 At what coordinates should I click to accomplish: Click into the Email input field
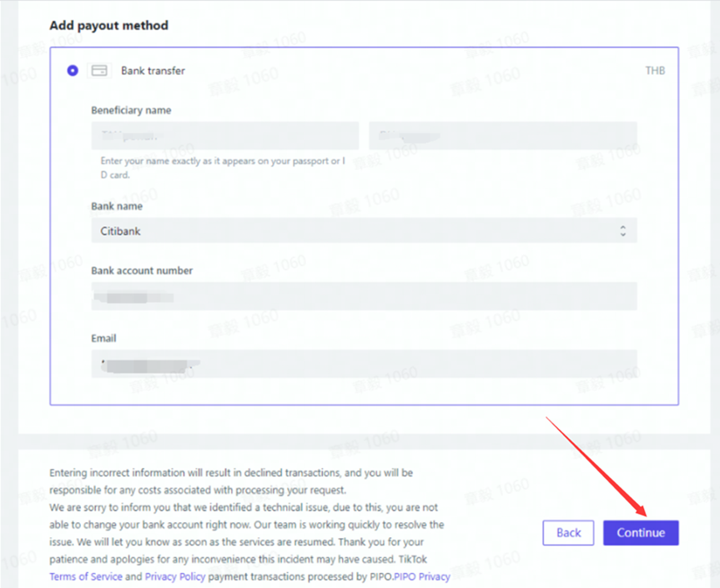point(363,364)
